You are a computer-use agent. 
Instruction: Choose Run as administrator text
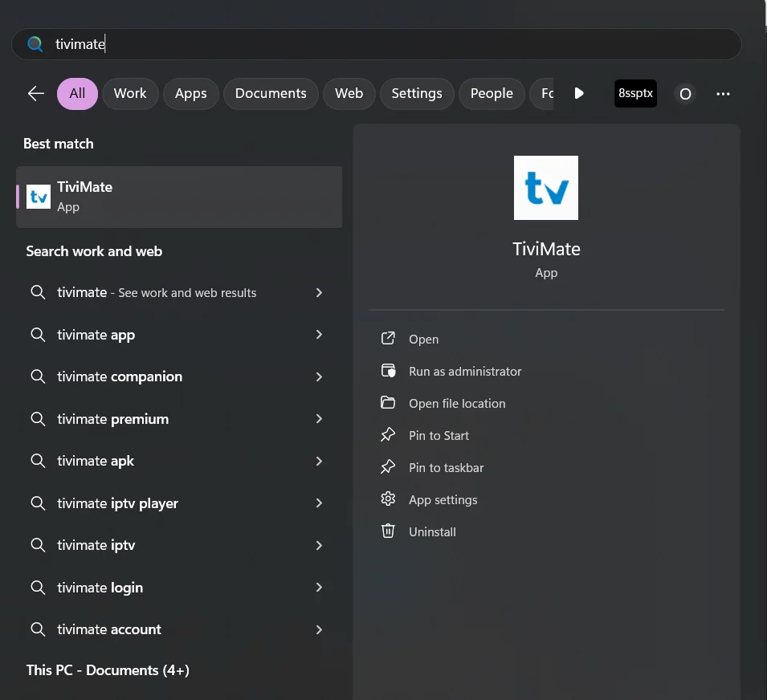tap(465, 372)
